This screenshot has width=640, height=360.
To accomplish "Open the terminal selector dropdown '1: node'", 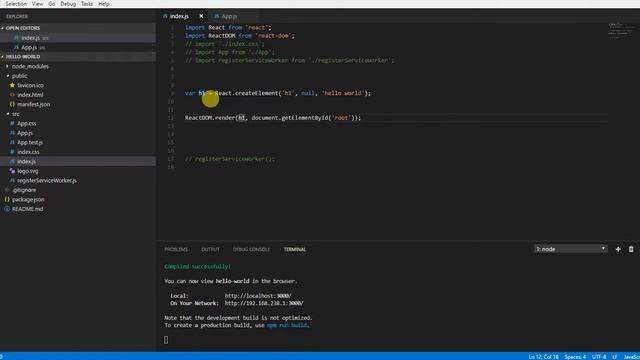I will tap(571, 249).
